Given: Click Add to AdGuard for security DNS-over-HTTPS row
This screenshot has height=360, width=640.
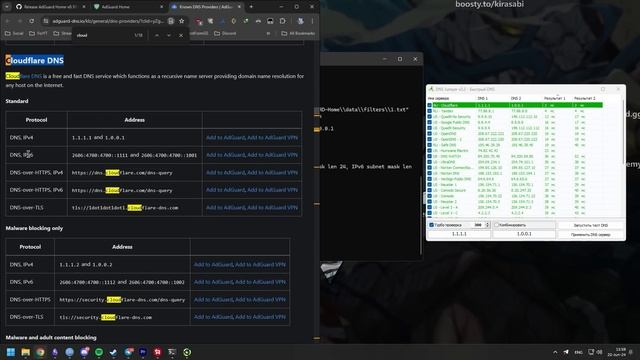Looking at the screenshot, I should click(x=213, y=300).
